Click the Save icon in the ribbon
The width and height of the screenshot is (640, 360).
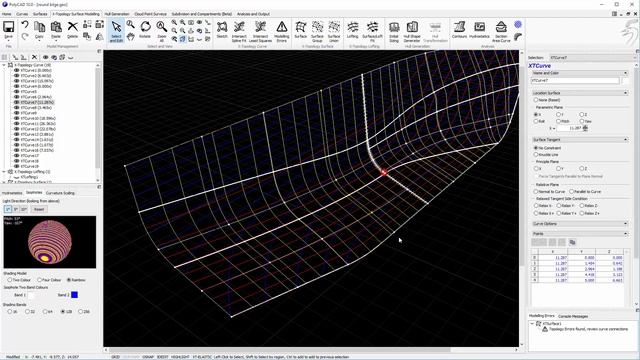tap(9, 27)
